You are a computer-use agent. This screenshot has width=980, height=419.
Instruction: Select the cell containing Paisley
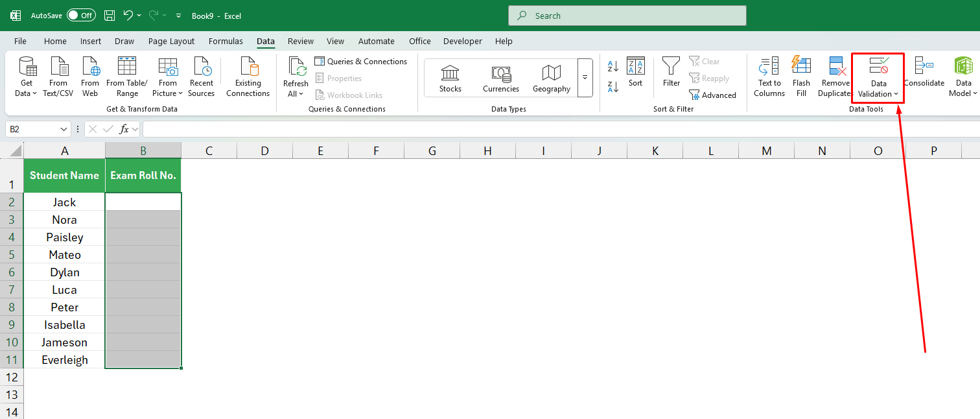64,237
